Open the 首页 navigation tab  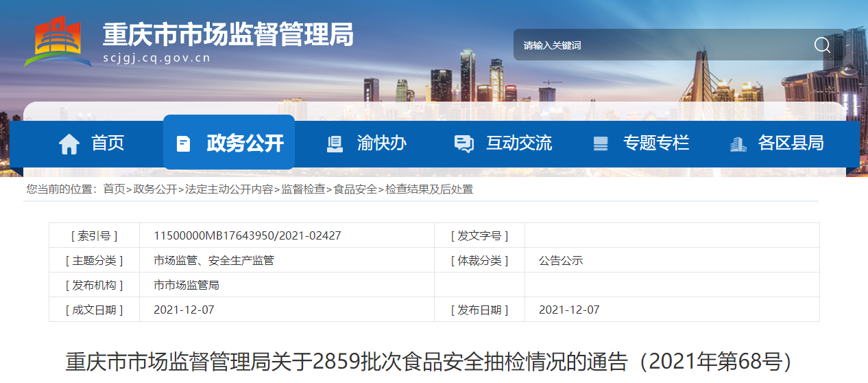point(108,143)
